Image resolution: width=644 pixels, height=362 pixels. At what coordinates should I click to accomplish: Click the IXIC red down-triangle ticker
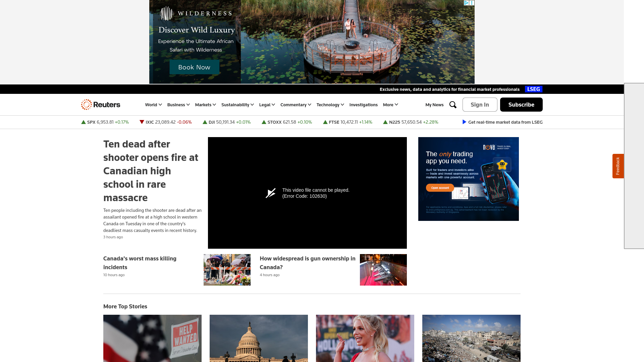[142, 122]
